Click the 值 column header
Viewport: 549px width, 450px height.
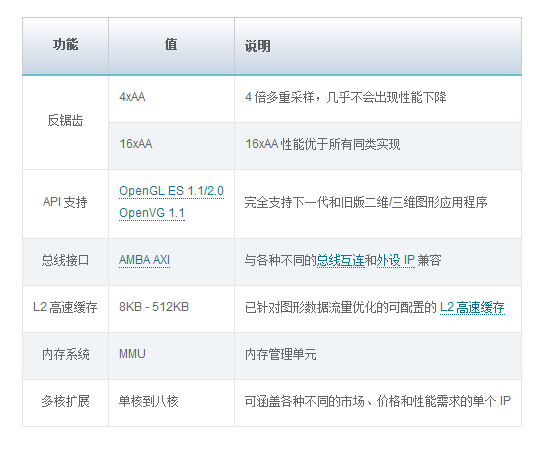pos(171,46)
